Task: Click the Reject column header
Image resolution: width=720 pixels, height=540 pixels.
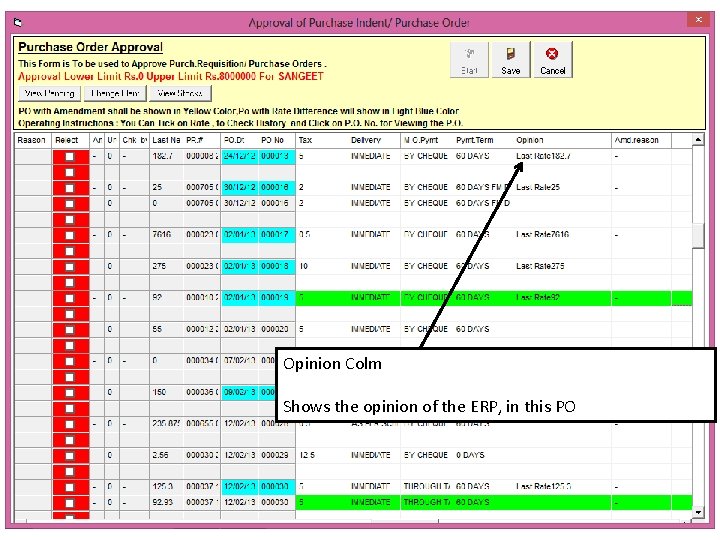Action: (71, 140)
